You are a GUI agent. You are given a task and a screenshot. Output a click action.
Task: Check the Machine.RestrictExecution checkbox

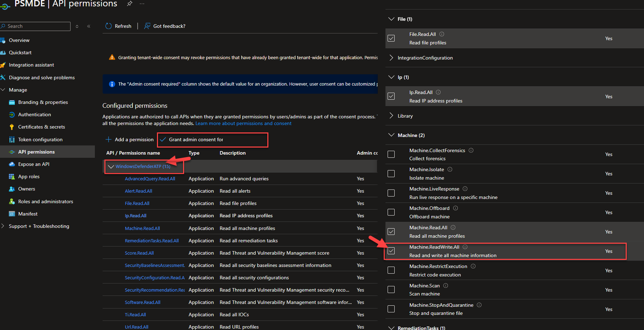click(391, 270)
